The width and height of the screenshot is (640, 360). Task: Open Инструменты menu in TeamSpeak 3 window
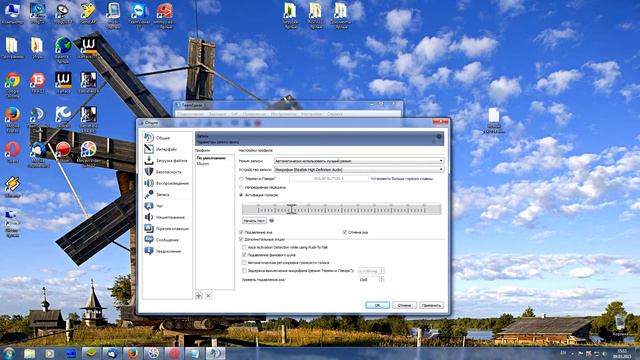[283, 114]
